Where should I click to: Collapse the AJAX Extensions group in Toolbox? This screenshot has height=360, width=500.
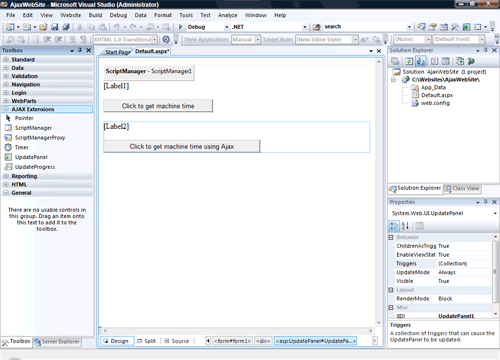pos(6,109)
